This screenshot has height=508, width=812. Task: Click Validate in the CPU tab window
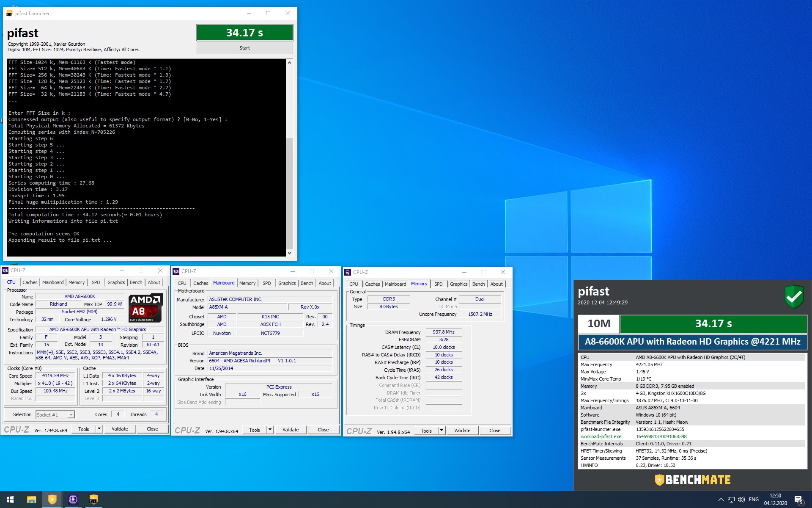[x=120, y=429]
